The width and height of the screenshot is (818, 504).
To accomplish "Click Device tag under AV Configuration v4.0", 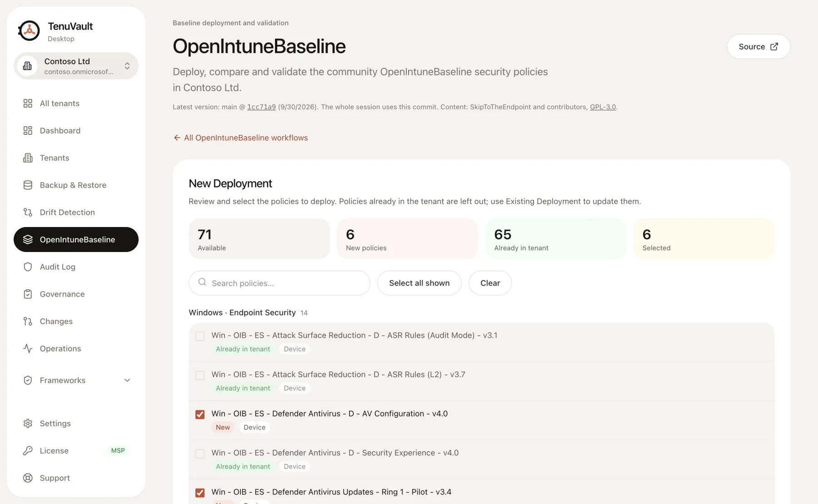I will 254,427.
